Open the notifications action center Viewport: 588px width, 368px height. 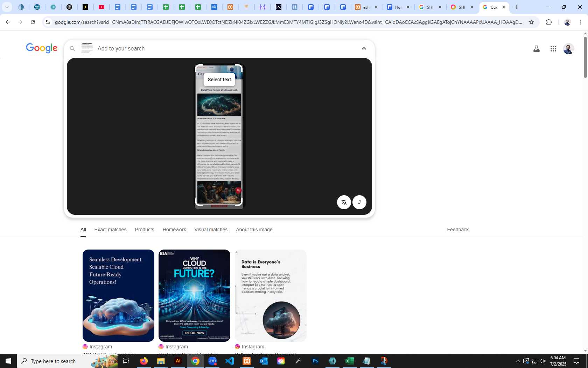click(x=576, y=361)
